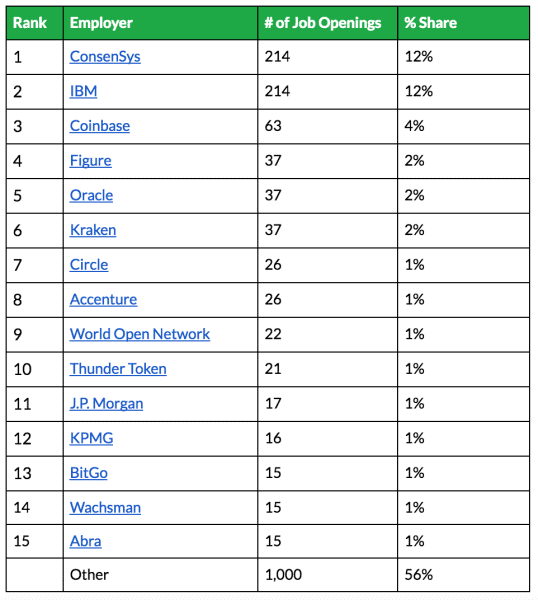Open the Figure employer link
538x600 pixels.
[90, 161]
